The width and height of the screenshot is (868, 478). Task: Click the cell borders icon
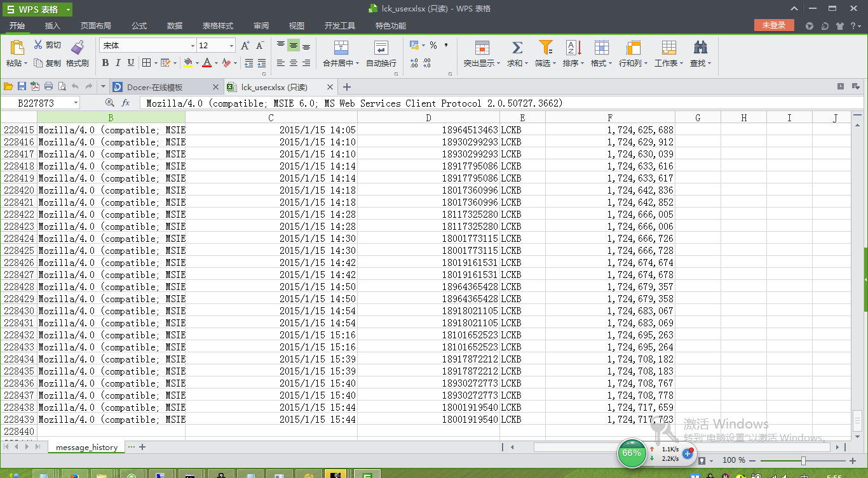[147, 62]
